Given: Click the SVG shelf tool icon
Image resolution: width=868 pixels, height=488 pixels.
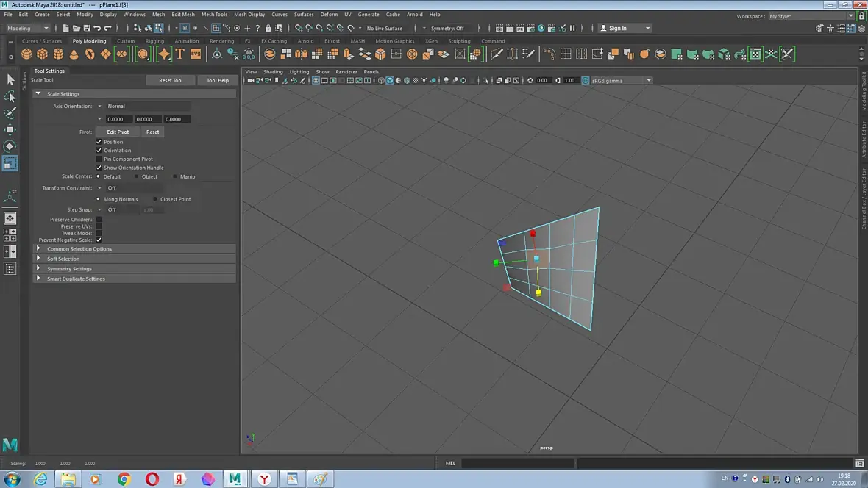Looking at the screenshot, I should [196, 54].
